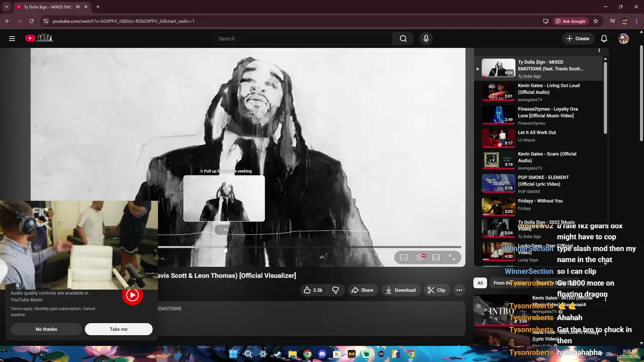Open YouTube notifications bell
This screenshot has width=644, height=362.
[x=604, y=38]
